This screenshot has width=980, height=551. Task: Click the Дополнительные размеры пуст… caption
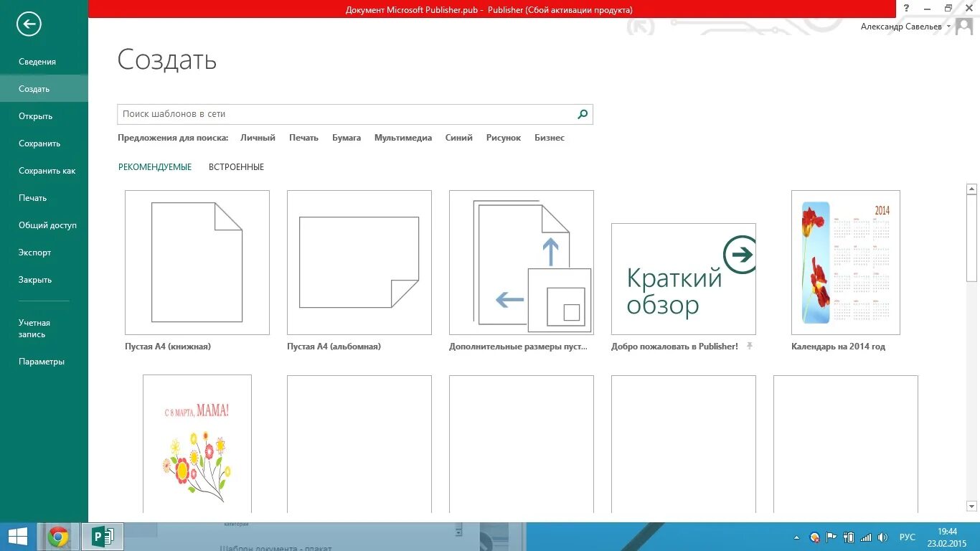[x=519, y=347]
